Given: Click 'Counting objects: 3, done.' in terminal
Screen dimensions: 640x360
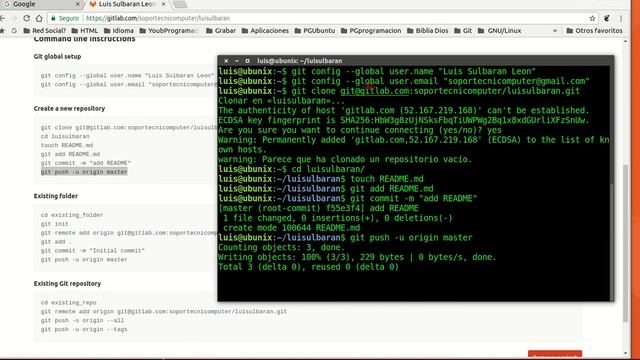Looking at the screenshot, I should (282, 247).
